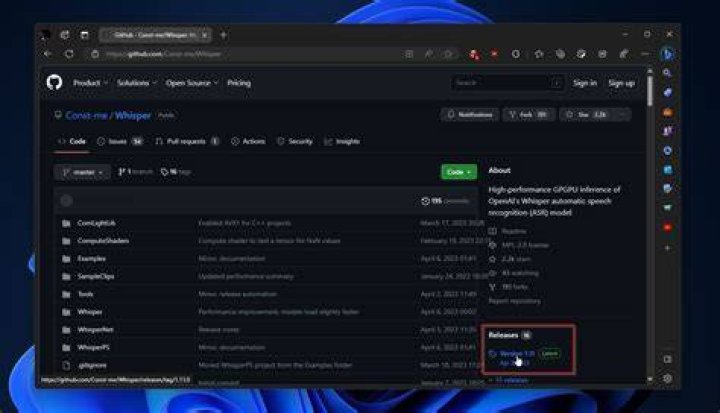Click the Sign up button
The width and height of the screenshot is (720, 413).
point(621,83)
